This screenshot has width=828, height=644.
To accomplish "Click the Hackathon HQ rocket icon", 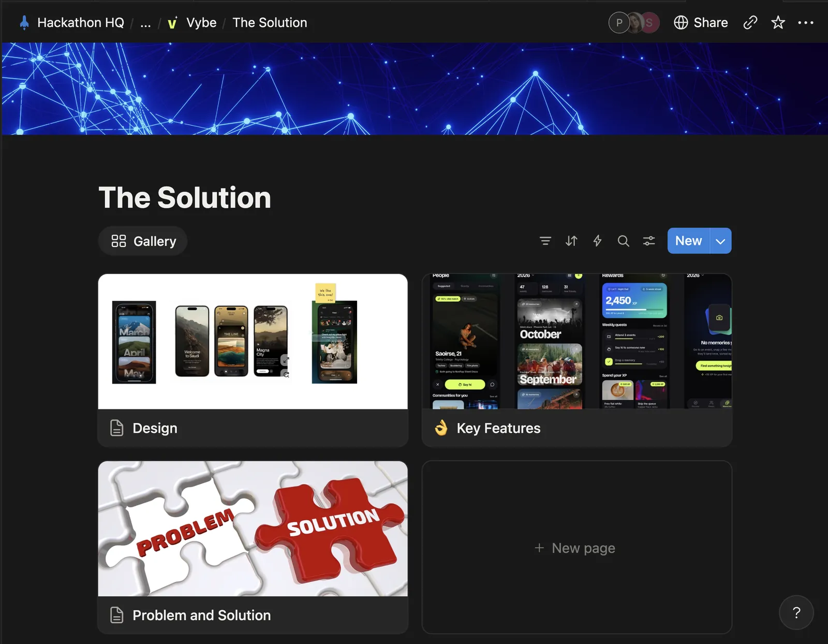I will [24, 23].
